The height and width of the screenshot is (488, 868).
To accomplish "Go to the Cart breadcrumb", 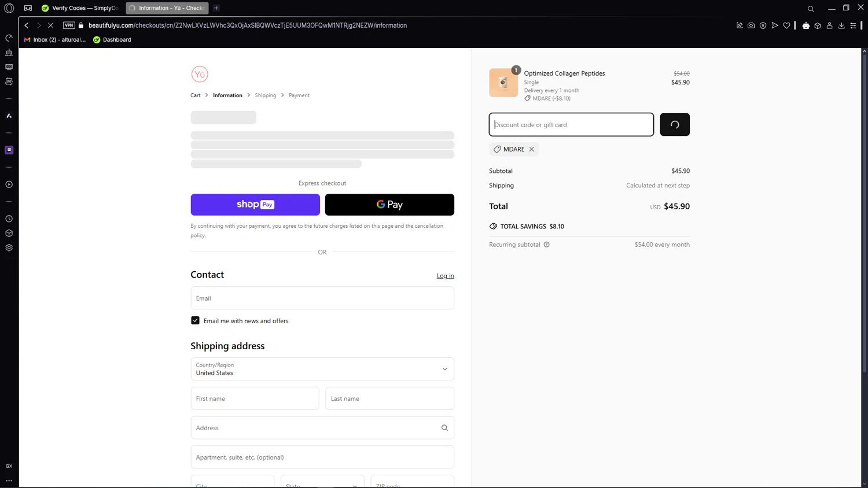I will point(196,95).
